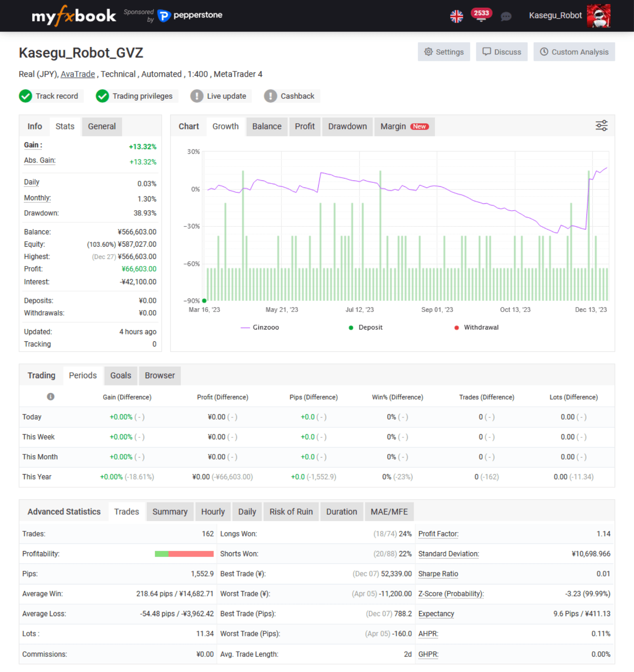Viewport: 634px width, 672px height.
Task: Switch to the Stats tab
Action: pos(65,126)
